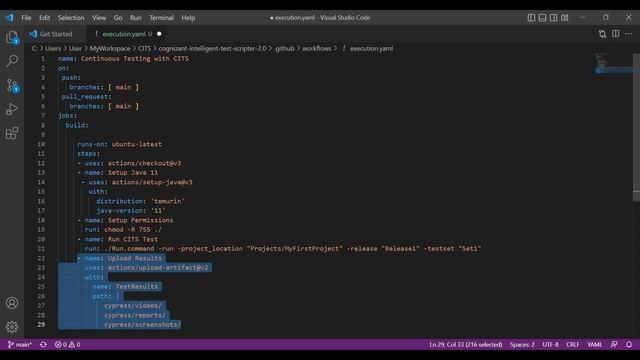Open editor More Actions ellipsis
The image size is (640, 360).
629,34
